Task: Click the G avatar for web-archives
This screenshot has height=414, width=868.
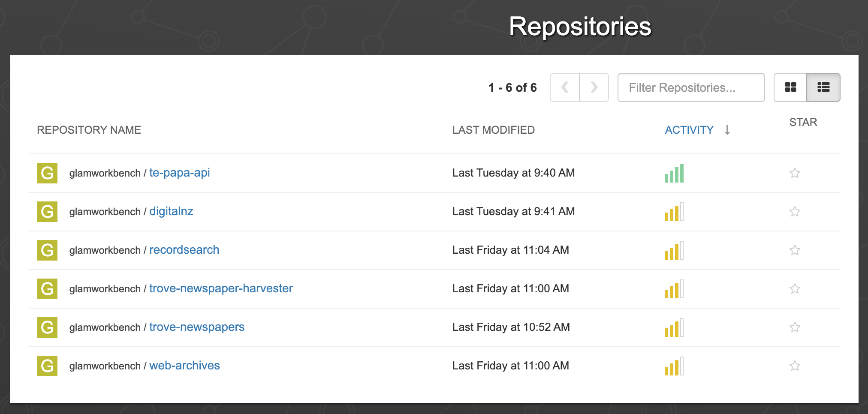Action: tap(47, 366)
